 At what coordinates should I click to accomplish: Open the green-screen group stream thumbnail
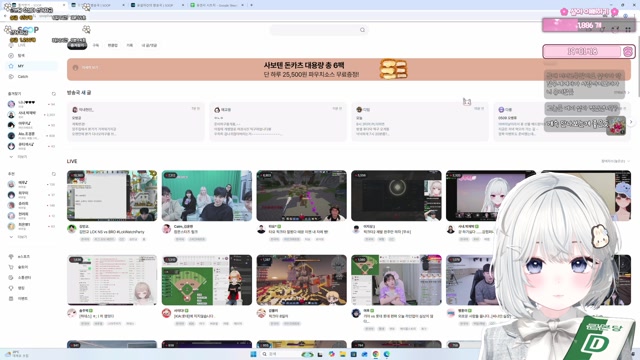[207, 196]
